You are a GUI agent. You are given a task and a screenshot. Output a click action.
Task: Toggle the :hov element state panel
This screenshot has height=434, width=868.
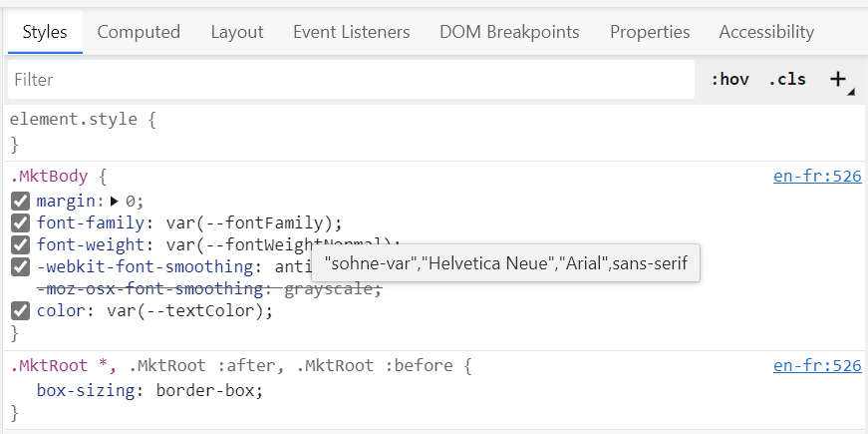point(729,80)
